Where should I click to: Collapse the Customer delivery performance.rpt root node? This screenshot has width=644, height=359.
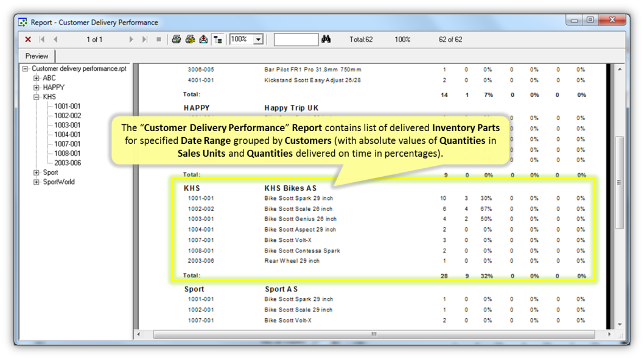(26, 69)
